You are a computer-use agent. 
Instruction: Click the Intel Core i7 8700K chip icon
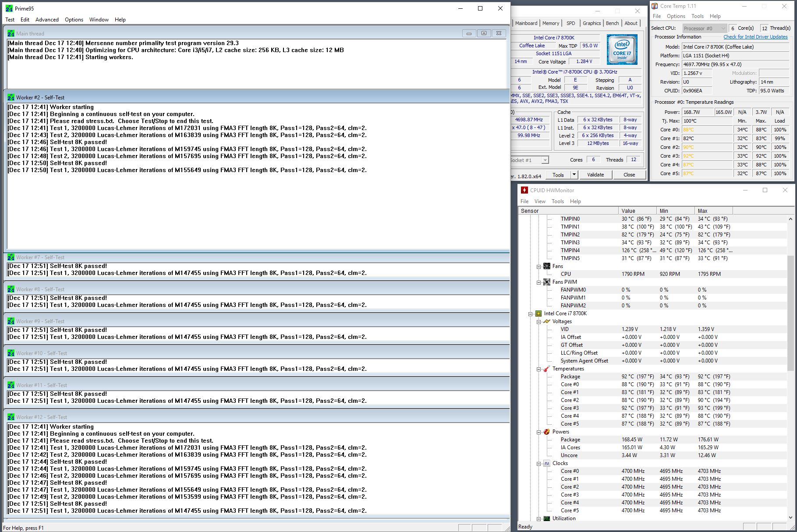point(538,314)
